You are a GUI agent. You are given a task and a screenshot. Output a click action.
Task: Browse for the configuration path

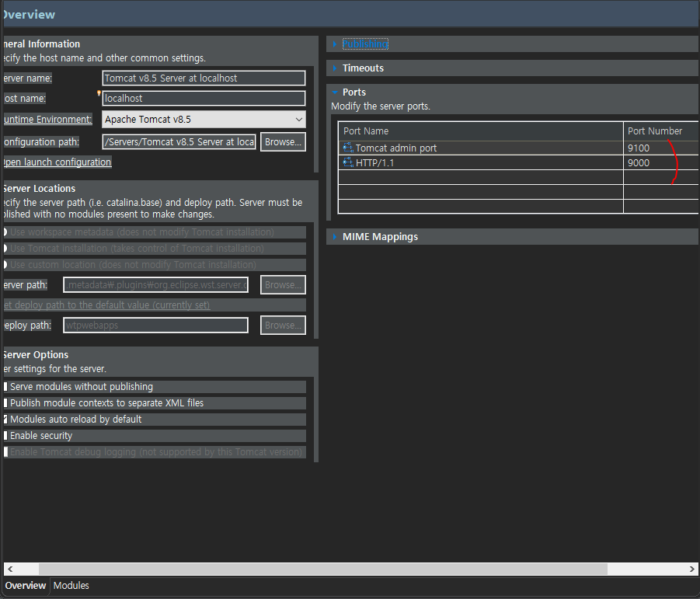click(283, 142)
